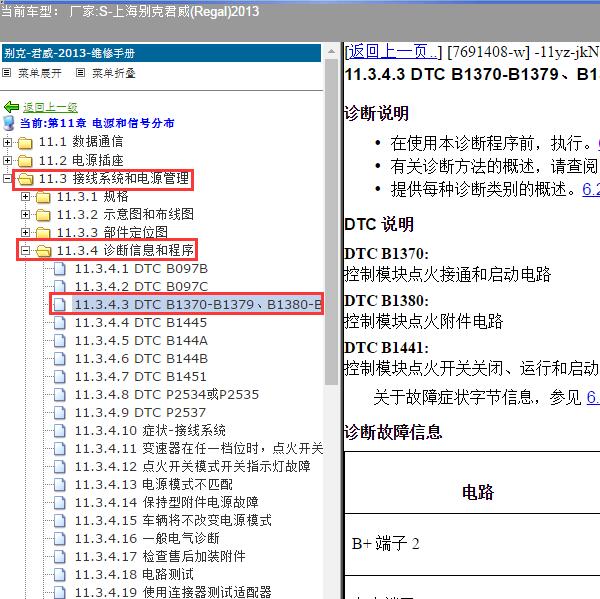Open 11.3.4.19 使用连接器测试适配器 page
This screenshot has height=599, width=600.
(x=173, y=592)
